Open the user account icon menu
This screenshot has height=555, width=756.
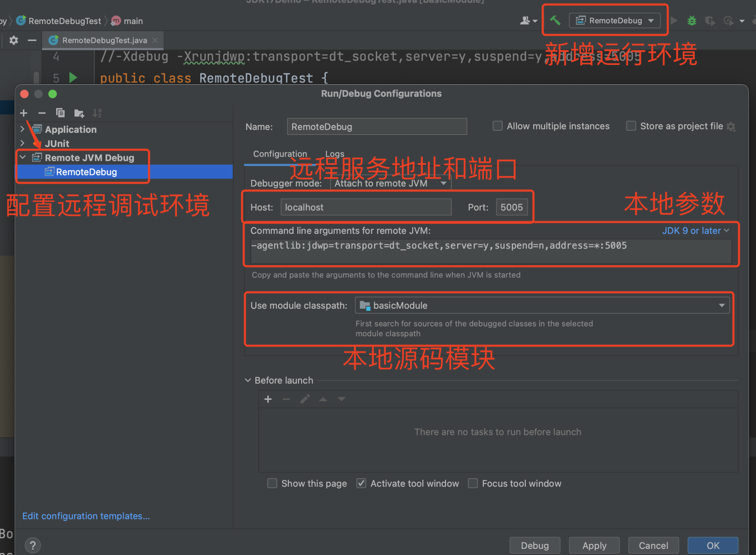coord(529,21)
